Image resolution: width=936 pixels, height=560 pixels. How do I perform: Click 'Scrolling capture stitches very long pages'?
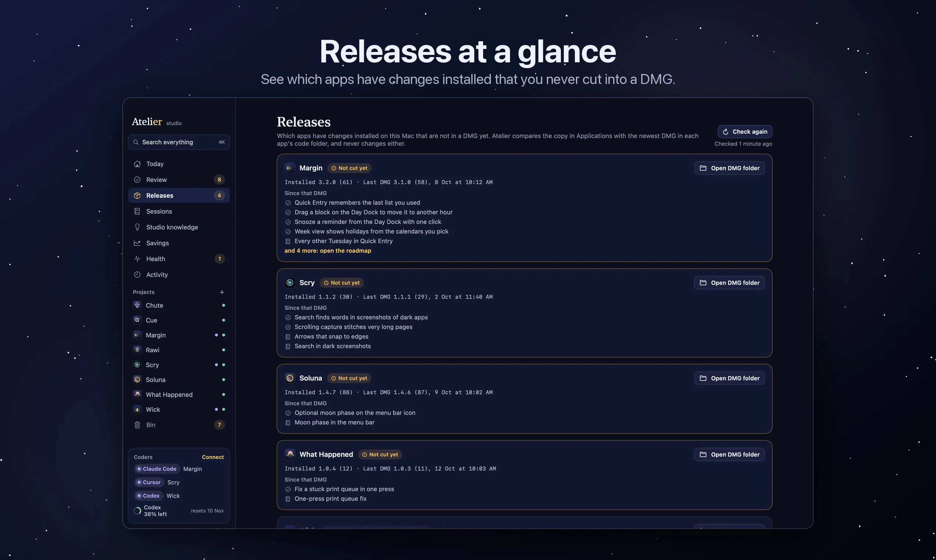pos(353,327)
